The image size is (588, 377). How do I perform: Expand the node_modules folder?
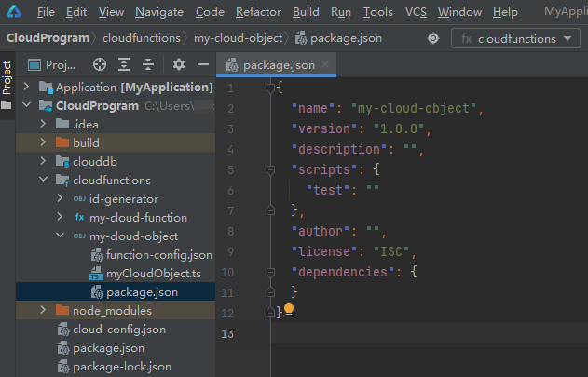click(43, 310)
